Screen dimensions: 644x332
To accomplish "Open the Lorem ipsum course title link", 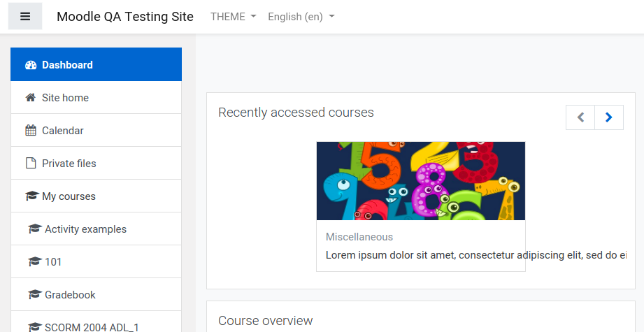I will (x=476, y=255).
